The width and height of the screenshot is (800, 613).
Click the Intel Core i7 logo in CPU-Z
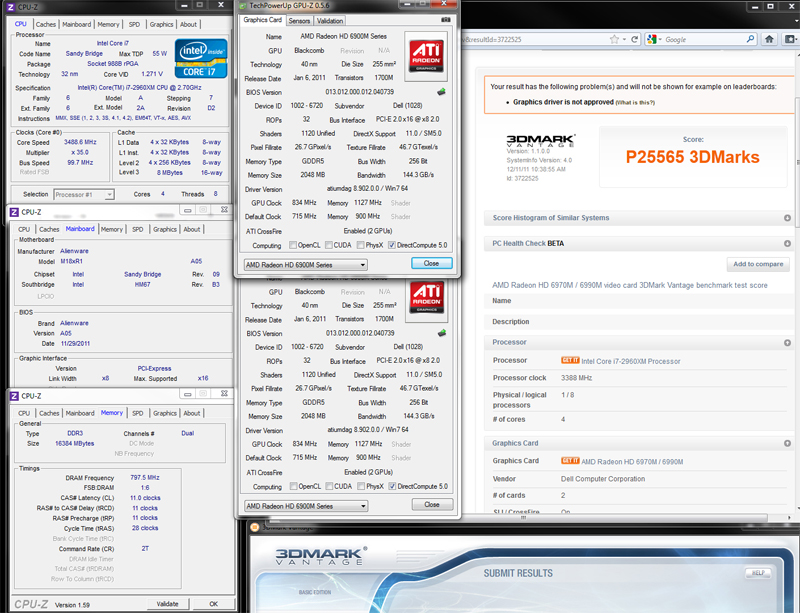click(201, 58)
